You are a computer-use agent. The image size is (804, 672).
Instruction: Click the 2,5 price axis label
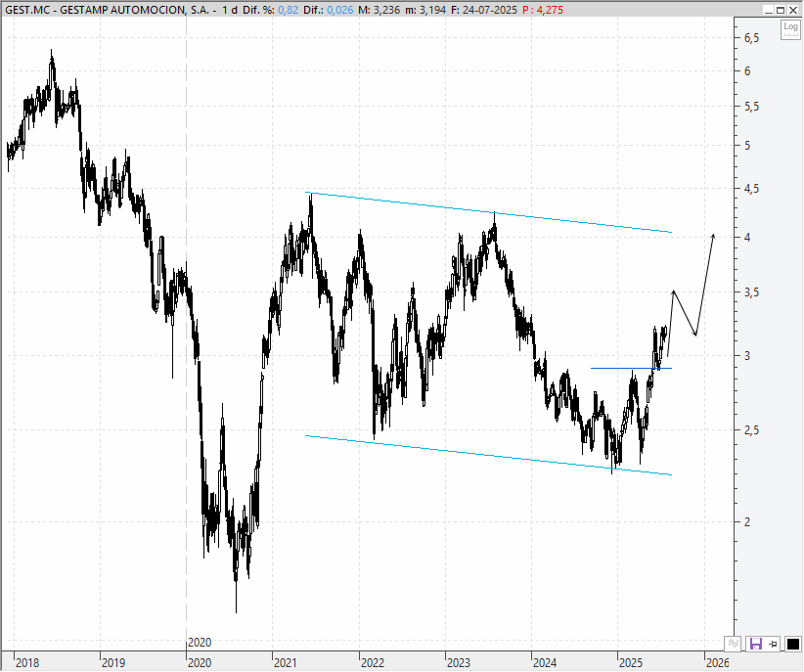tap(752, 429)
